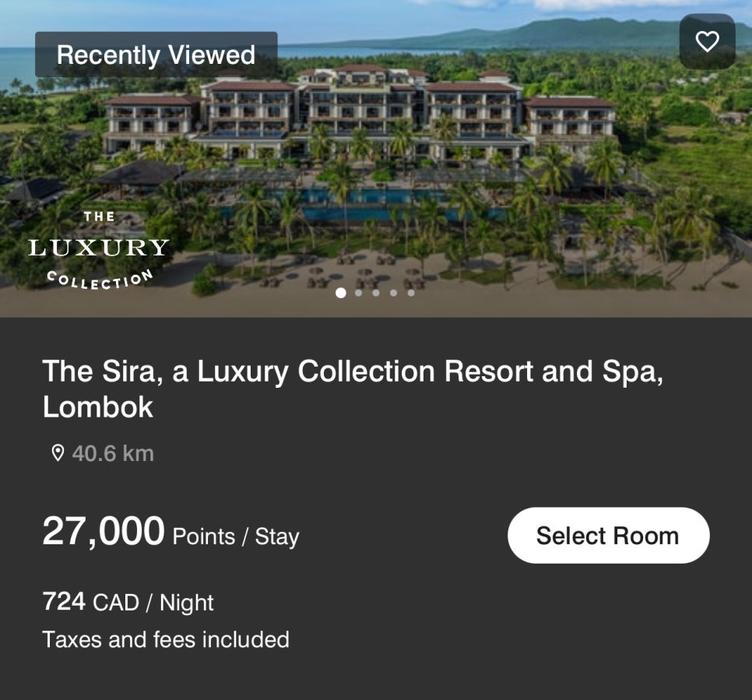Go to the second carousel photo dot
The image size is (752, 700).
[x=358, y=293]
